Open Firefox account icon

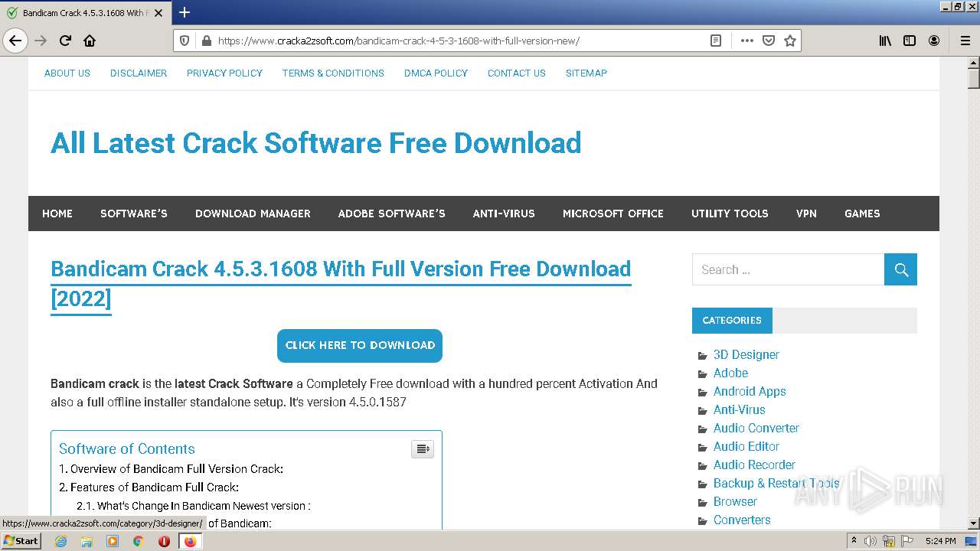coord(934,41)
